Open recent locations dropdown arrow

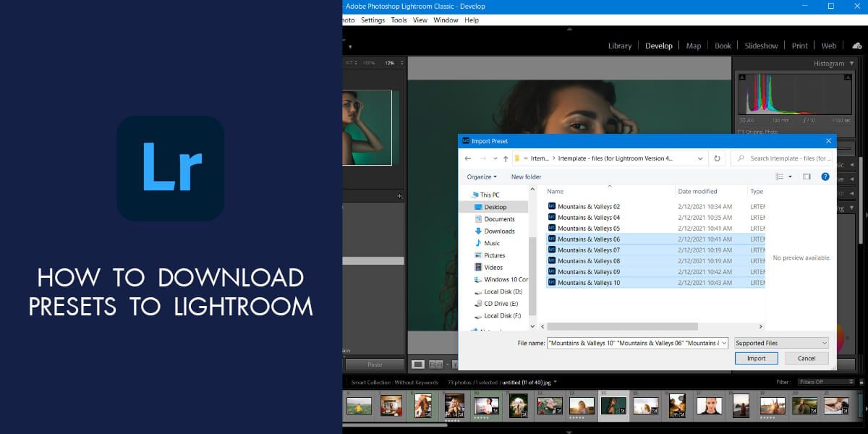(x=495, y=158)
